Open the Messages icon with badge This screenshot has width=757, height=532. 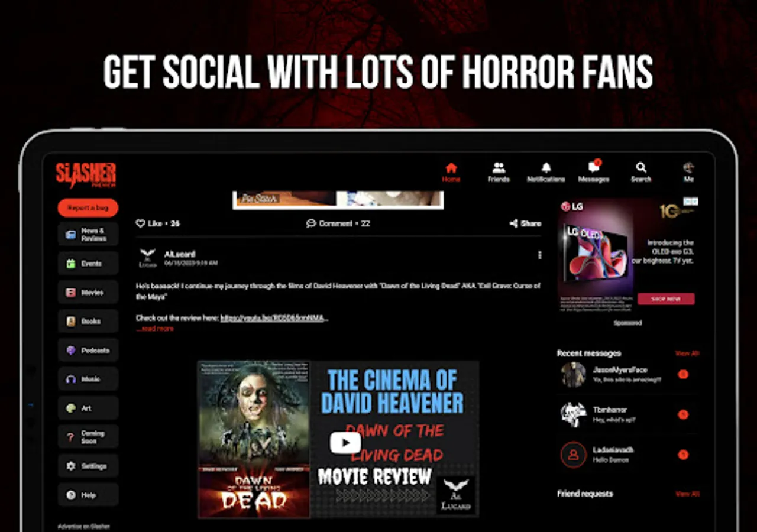point(594,167)
